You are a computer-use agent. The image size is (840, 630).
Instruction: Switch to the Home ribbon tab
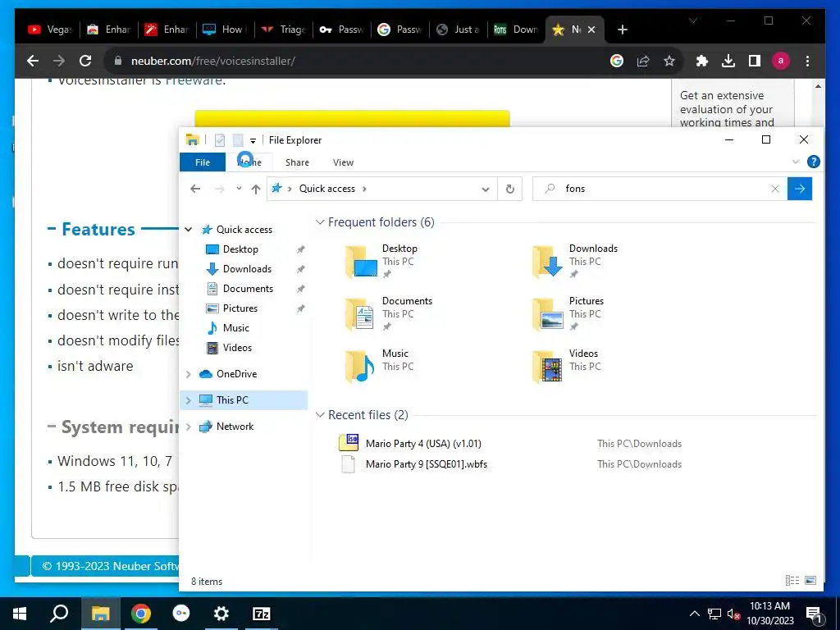point(249,162)
